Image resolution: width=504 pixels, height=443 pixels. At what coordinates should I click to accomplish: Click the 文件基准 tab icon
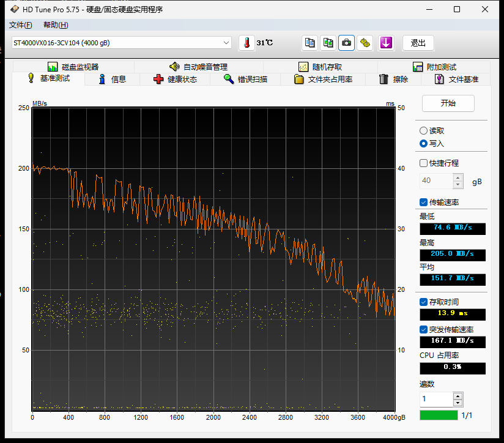tap(439, 79)
